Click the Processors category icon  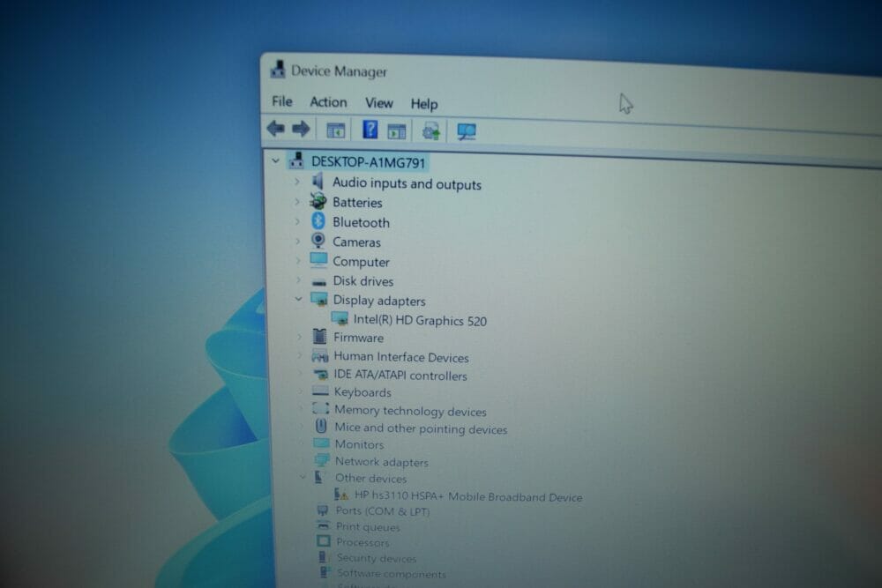(324, 541)
